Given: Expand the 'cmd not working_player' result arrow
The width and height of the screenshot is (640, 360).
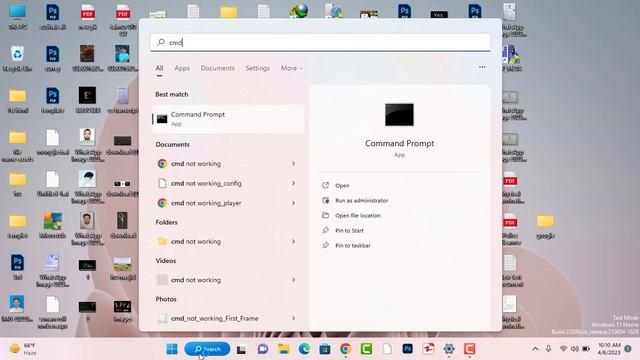Looking at the screenshot, I should [293, 203].
